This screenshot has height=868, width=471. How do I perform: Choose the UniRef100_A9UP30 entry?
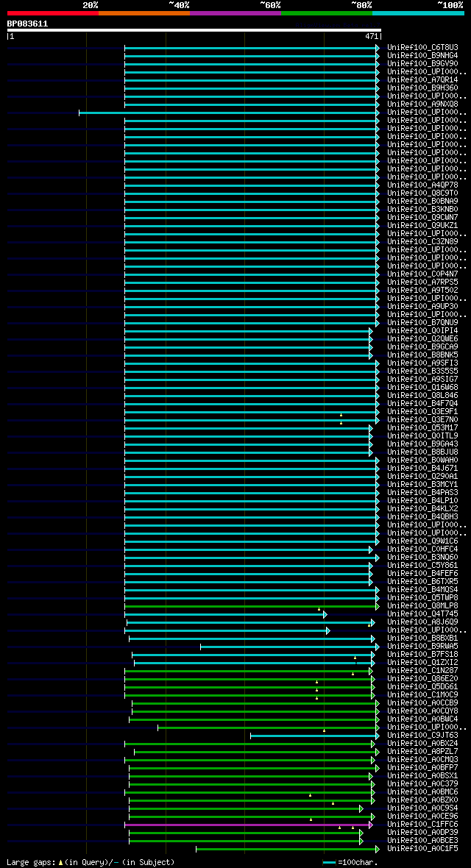[422, 307]
